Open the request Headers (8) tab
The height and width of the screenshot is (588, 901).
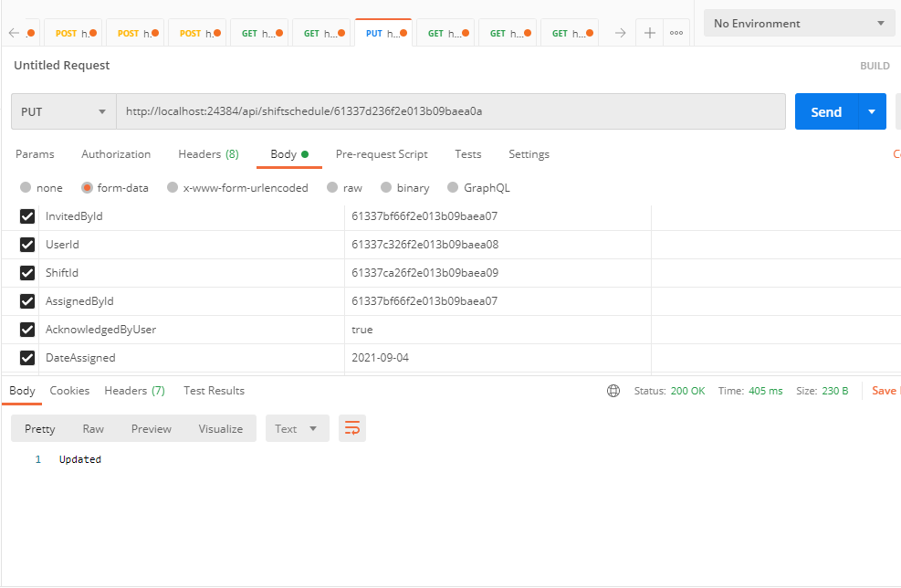pos(208,154)
